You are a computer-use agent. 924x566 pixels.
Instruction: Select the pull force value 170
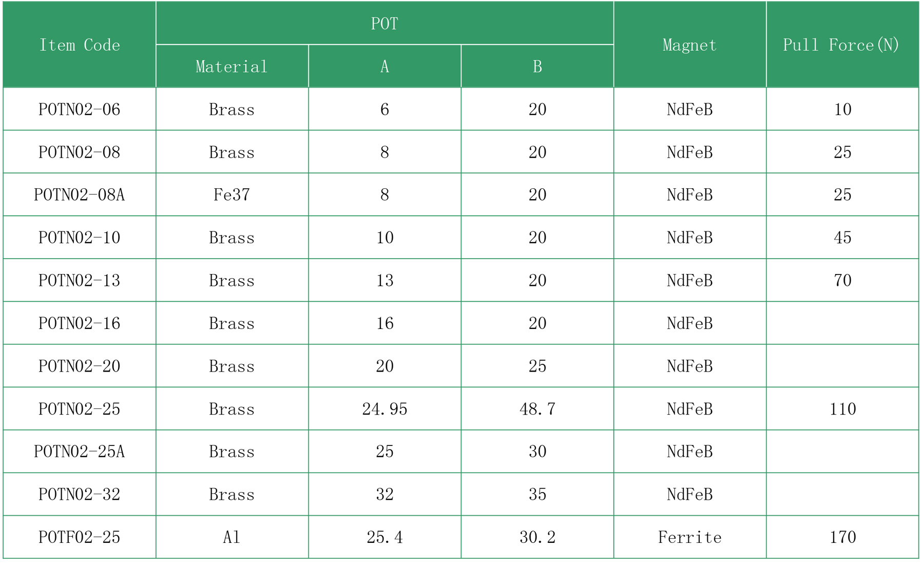(842, 537)
